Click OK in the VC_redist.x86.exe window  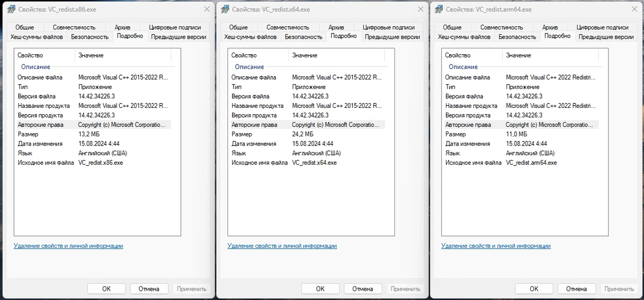[106, 288]
